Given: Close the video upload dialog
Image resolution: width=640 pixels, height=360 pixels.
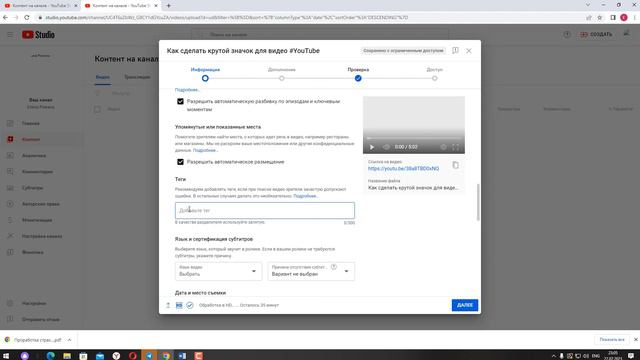Looking at the screenshot, I should (469, 51).
